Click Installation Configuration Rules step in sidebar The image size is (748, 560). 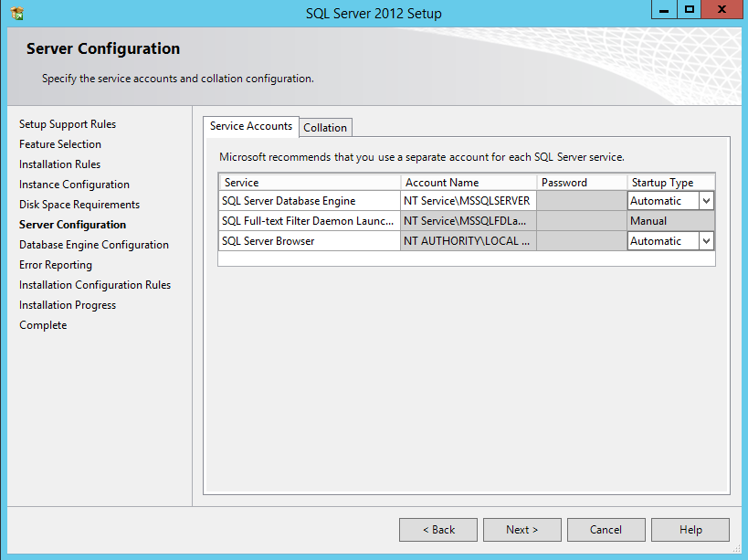click(x=95, y=285)
